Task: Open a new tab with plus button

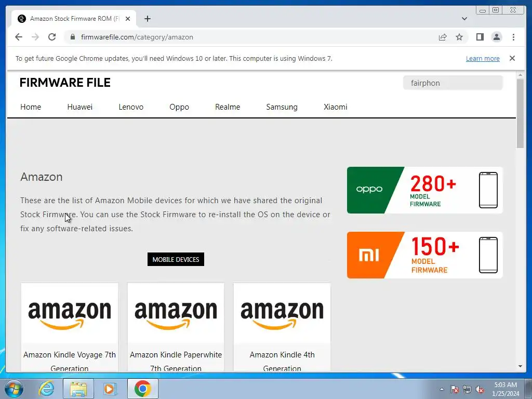Action: pyautogui.click(x=147, y=19)
